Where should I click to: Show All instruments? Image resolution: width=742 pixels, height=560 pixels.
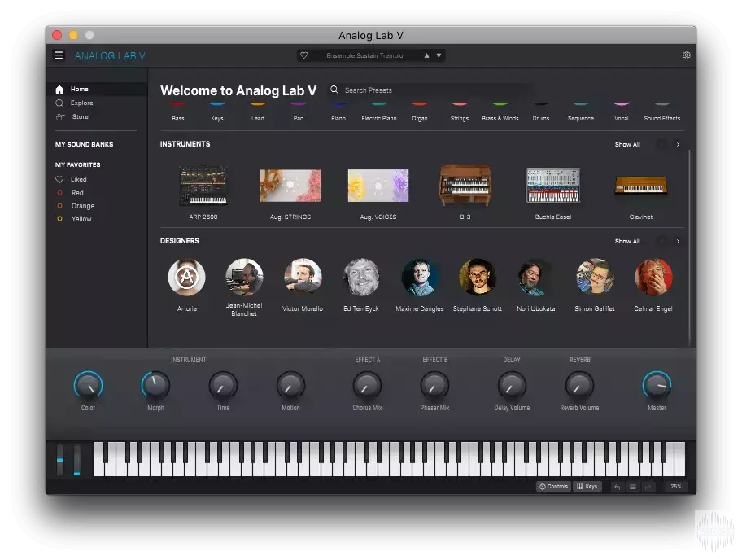[x=627, y=144]
